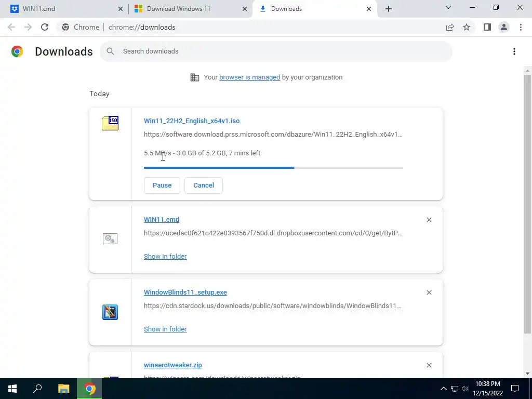Bookmark this tab with star icon
Image resolution: width=532 pixels, height=399 pixels.
click(x=467, y=27)
